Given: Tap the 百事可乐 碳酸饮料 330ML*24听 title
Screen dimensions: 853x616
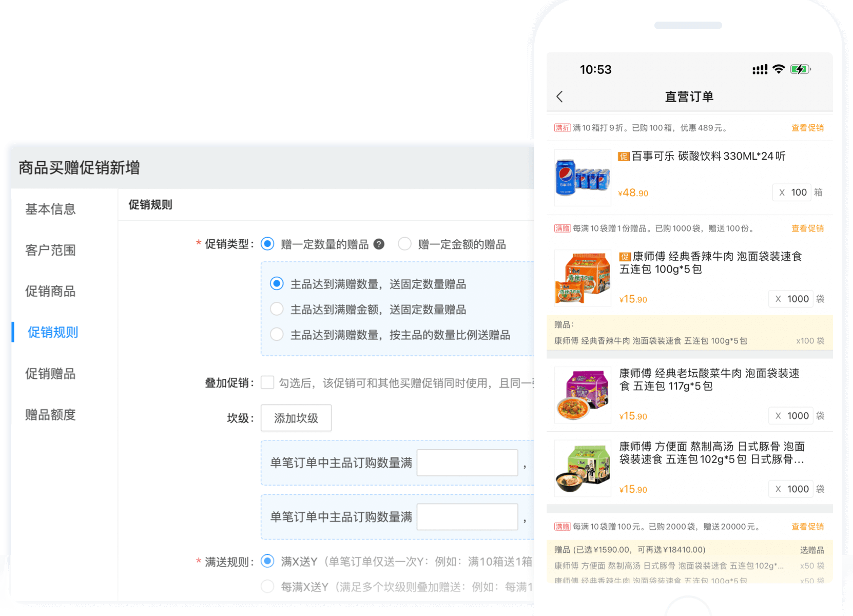Looking at the screenshot, I should tap(708, 156).
